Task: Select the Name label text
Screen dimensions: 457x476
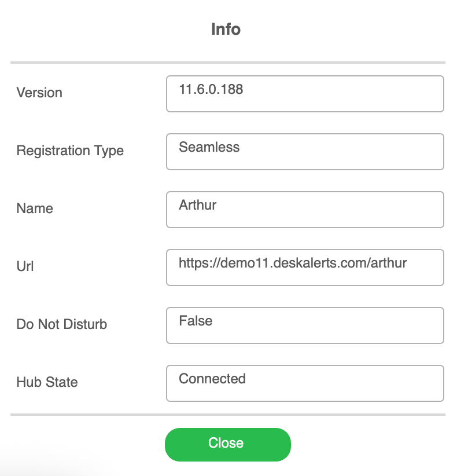Action: coord(35,208)
